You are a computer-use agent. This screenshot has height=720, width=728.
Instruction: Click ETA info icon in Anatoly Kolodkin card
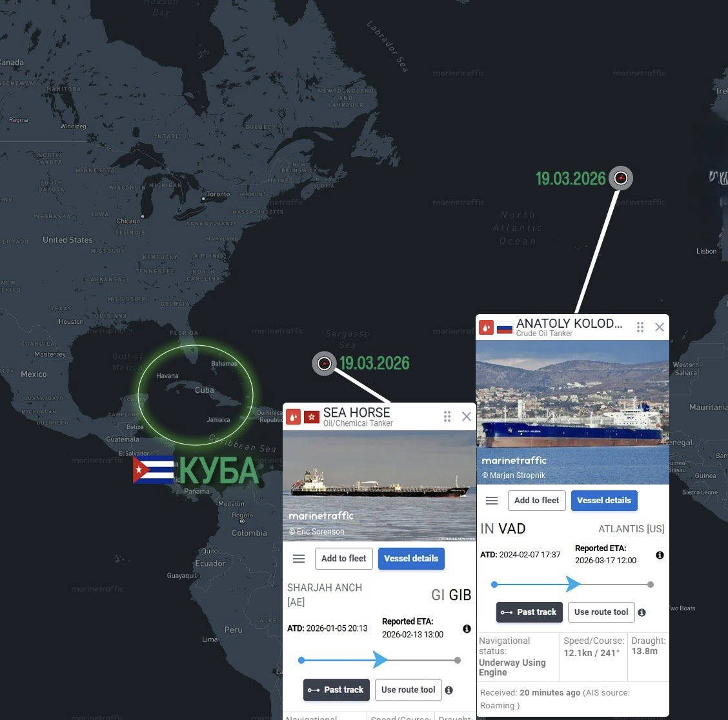tap(660, 555)
